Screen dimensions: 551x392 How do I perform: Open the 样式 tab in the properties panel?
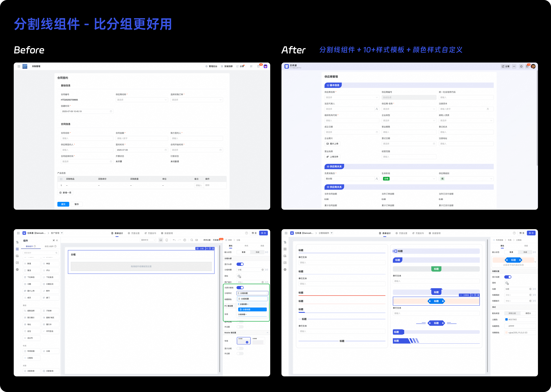coord(246,246)
